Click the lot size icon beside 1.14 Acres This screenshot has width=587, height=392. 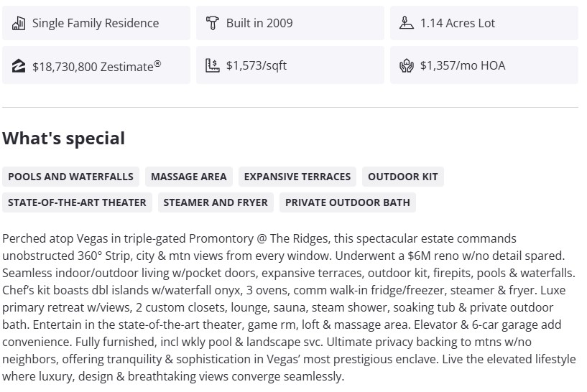tap(407, 23)
